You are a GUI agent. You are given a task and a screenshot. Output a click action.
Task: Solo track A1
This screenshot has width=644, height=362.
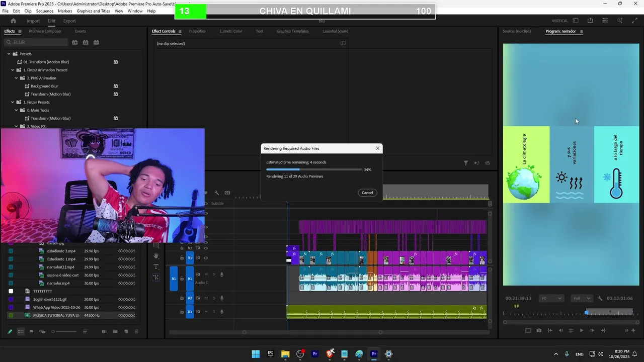click(x=214, y=274)
